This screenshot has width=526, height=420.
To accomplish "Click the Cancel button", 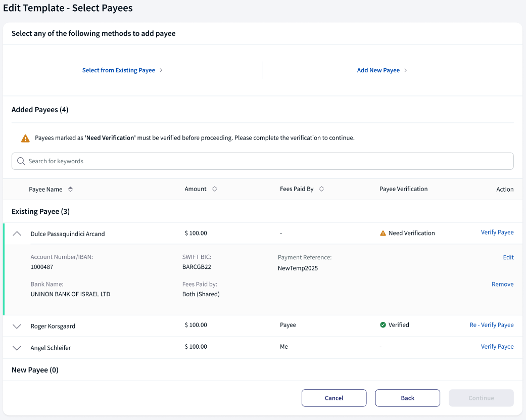I will (x=334, y=398).
